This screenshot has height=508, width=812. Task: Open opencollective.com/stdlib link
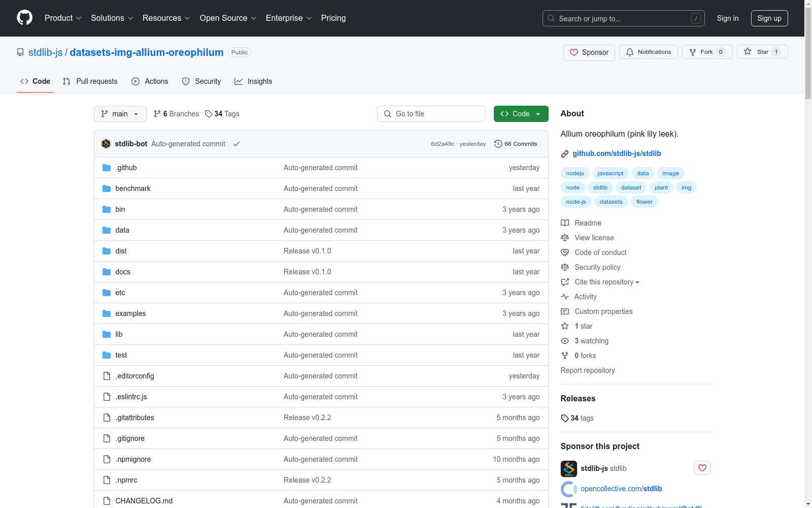[x=621, y=489]
